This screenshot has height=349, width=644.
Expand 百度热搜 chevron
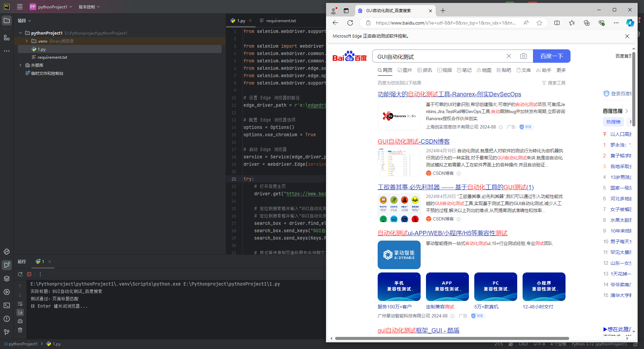click(x=627, y=111)
